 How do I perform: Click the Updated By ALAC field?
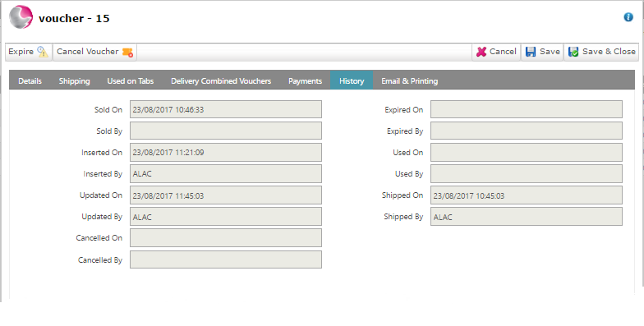226,217
